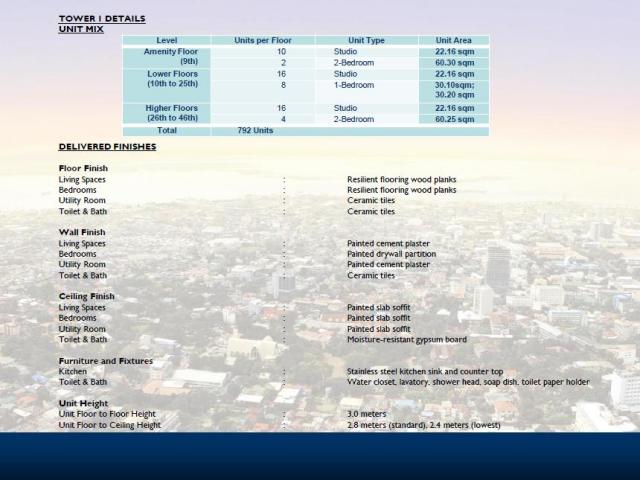Viewport: 640px width, 480px height.
Task: Select the "3.0 meters" height value
Action: point(367,414)
